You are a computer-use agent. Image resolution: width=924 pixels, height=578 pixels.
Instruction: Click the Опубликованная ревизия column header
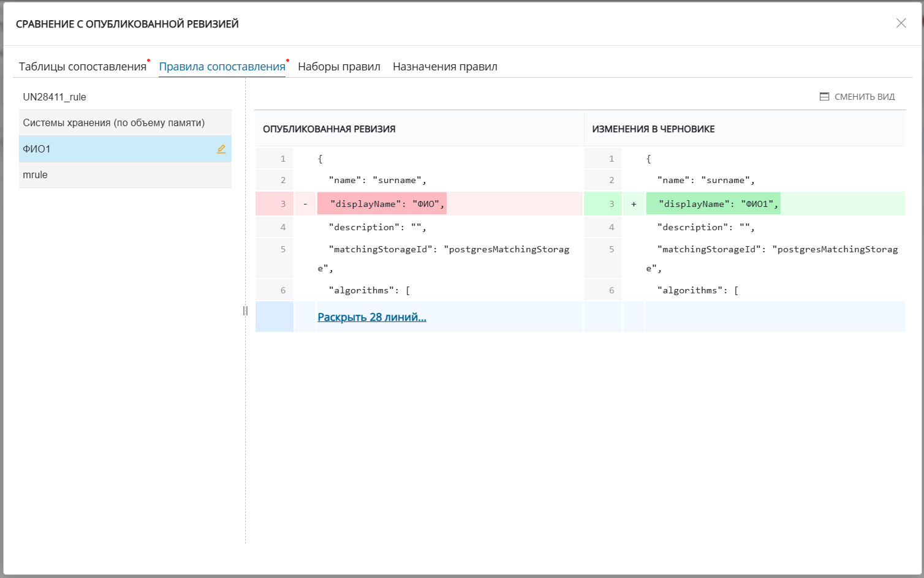(329, 129)
